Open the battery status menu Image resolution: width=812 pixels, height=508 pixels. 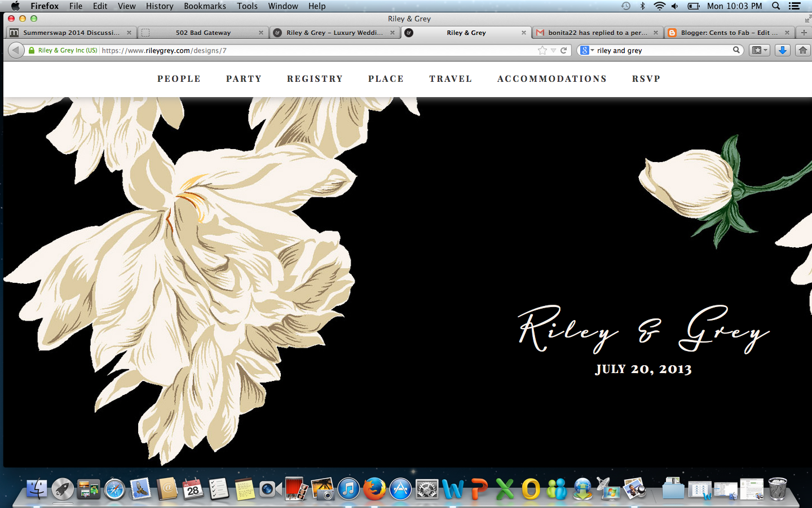coord(694,6)
